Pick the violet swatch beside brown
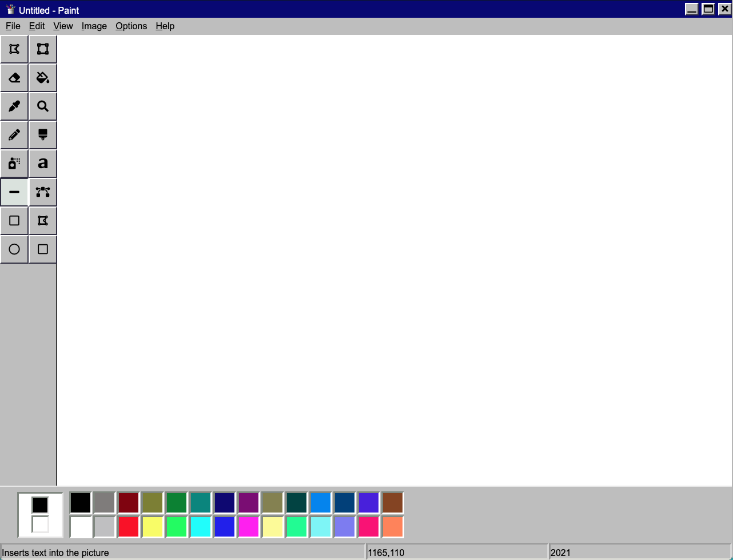The image size is (733, 560). (369, 503)
